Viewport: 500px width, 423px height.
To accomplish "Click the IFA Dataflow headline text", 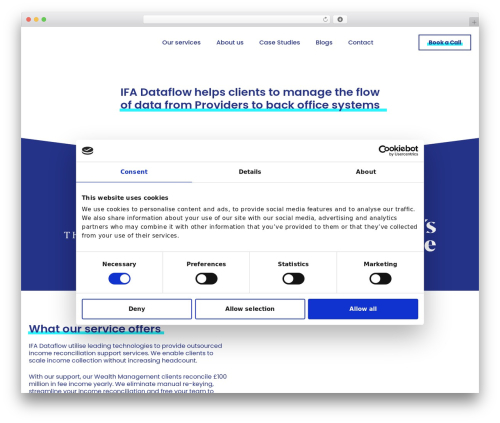I will tap(250, 98).
